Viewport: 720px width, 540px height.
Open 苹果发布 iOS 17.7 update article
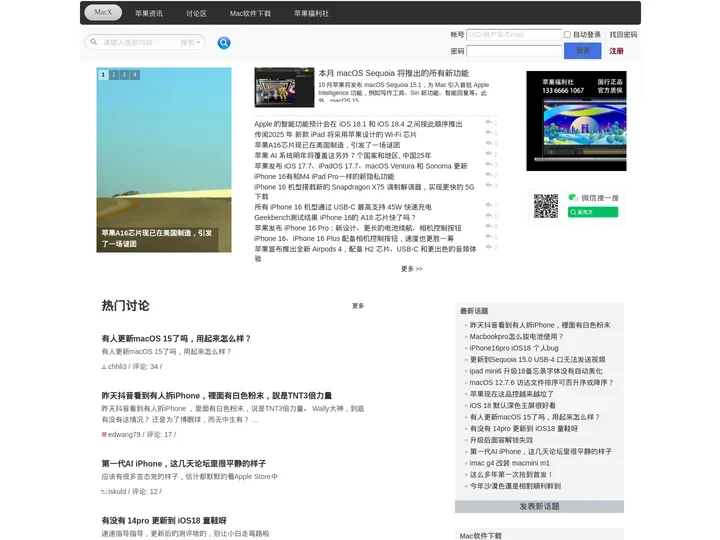(x=360, y=166)
